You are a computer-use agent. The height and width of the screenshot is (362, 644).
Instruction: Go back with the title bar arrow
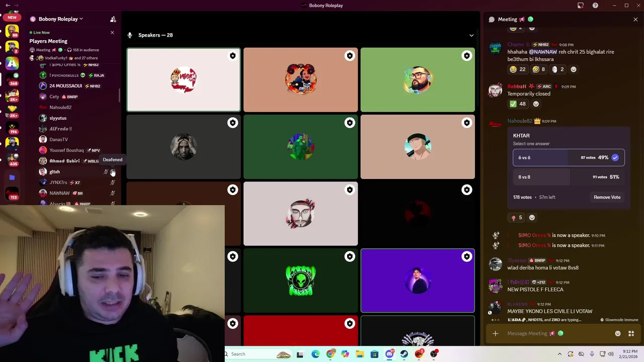pyautogui.click(x=8, y=5)
